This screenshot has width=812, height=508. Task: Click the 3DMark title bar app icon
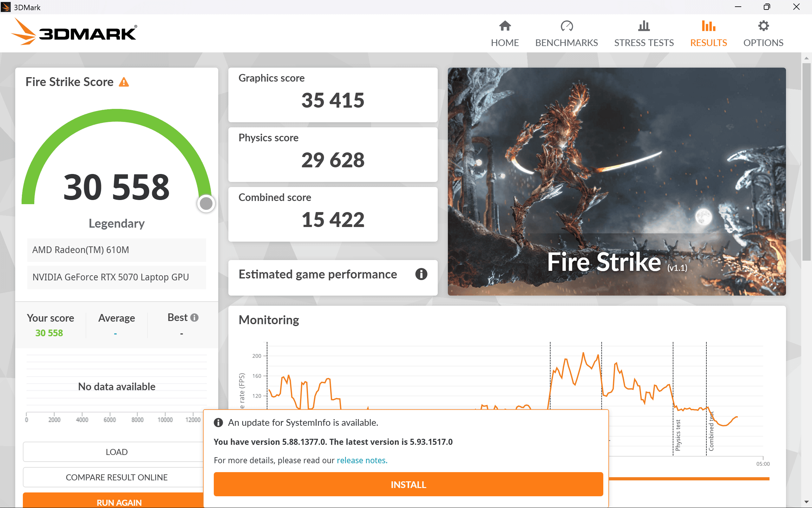6,7
